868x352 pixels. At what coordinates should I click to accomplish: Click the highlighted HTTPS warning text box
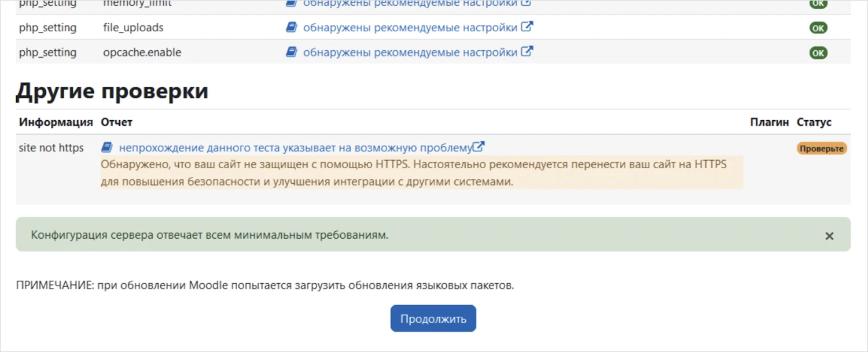(x=421, y=172)
